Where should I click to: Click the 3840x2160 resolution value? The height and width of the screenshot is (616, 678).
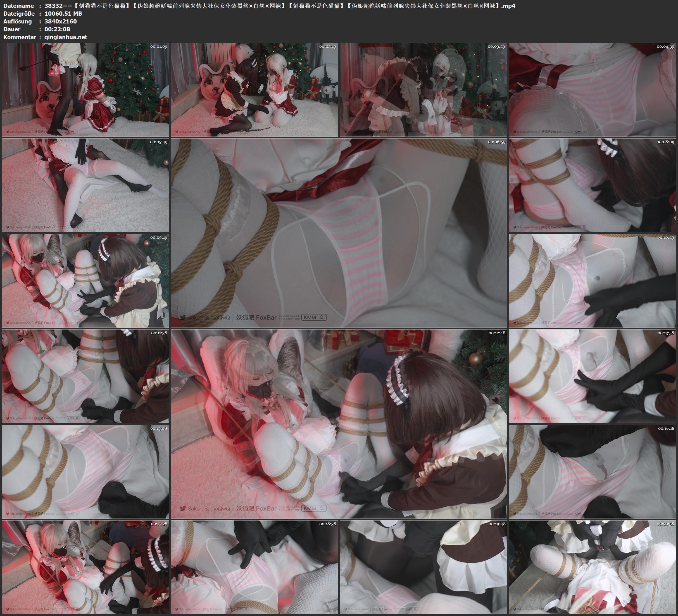pos(61,21)
